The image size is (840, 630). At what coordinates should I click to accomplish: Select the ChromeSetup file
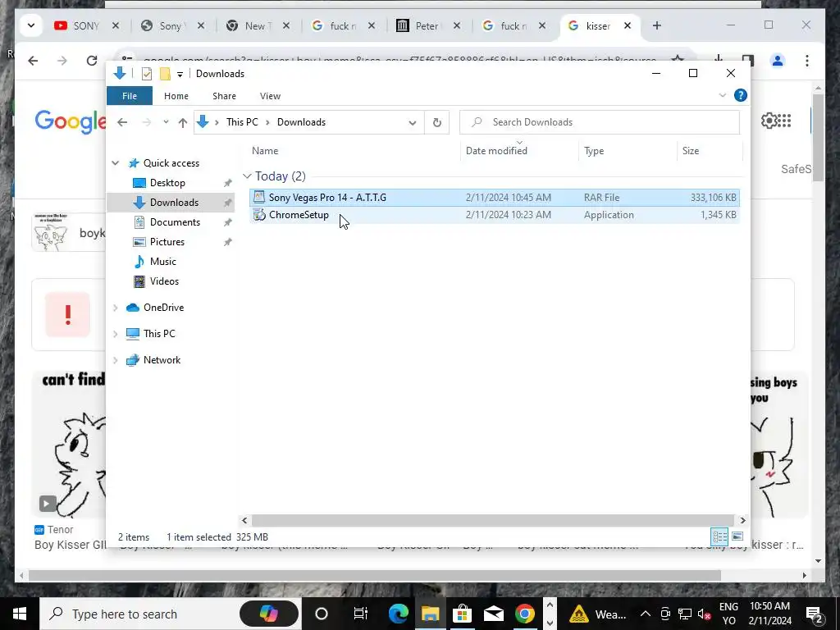[494, 215]
